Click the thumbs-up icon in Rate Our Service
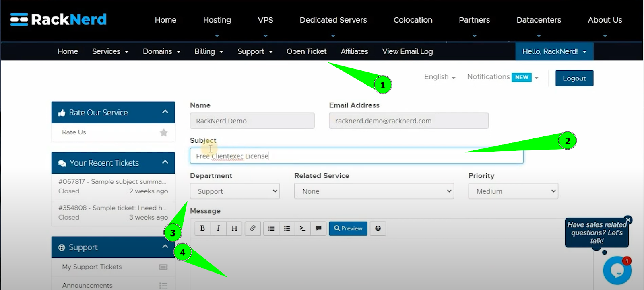Image resolution: width=644 pixels, height=290 pixels. click(x=62, y=113)
